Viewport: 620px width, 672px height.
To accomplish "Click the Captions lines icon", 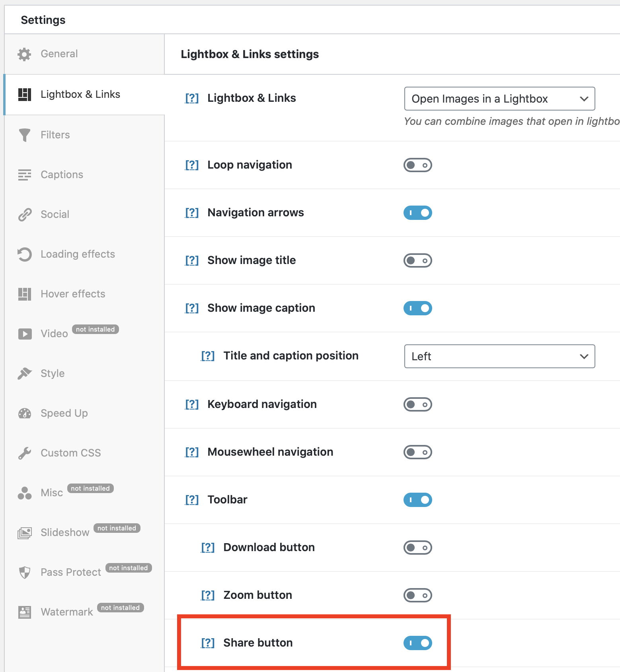I will pyautogui.click(x=24, y=175).
